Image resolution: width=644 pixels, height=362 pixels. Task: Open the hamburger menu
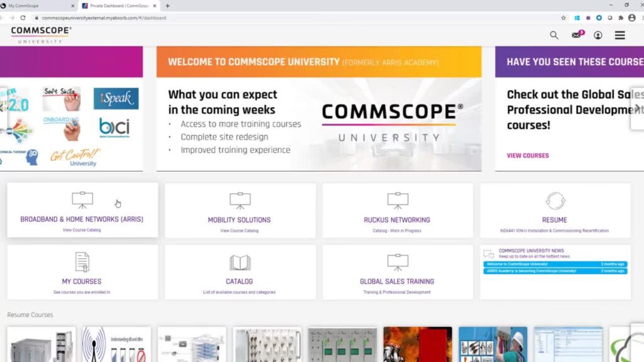(x=620, y=35)
